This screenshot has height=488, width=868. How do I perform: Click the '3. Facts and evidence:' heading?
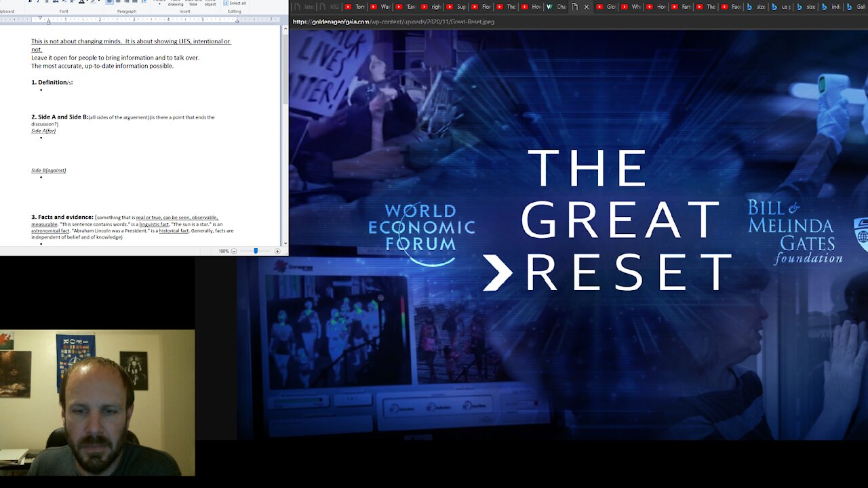coord(62,217)
